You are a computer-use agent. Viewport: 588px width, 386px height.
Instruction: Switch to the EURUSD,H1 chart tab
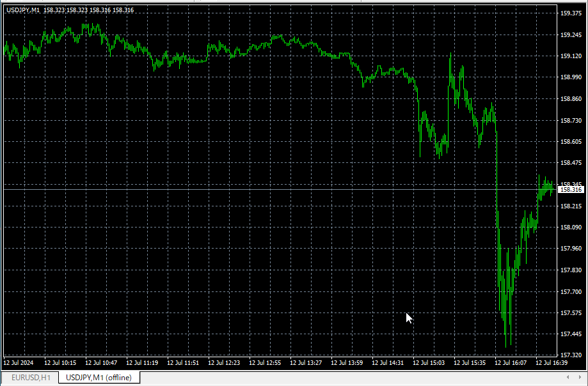[30, 378]
